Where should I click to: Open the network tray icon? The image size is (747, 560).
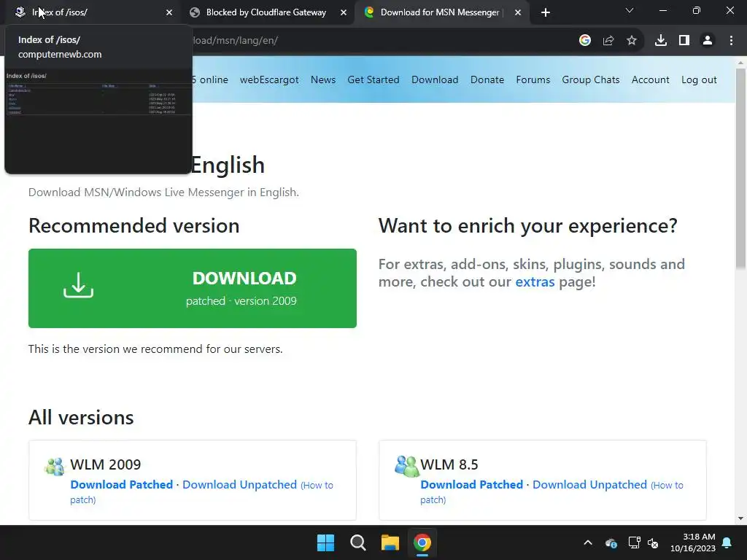click(x=634, y=542)
